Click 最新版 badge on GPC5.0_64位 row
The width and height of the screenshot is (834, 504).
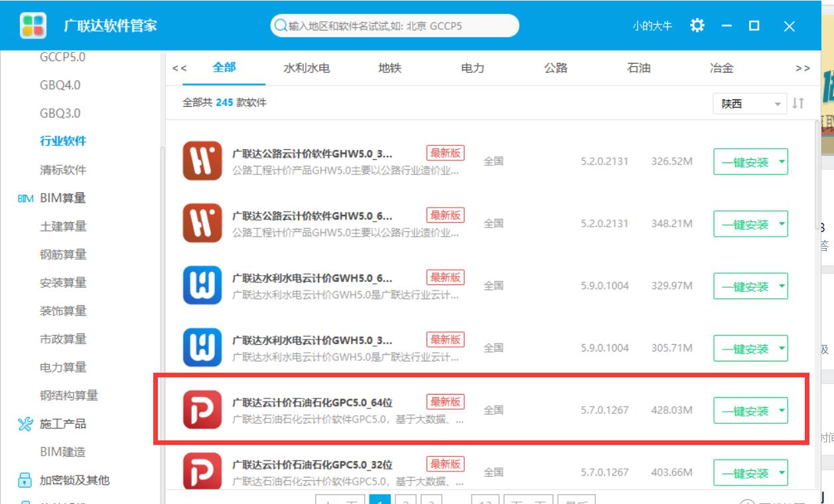coord(445,402)
